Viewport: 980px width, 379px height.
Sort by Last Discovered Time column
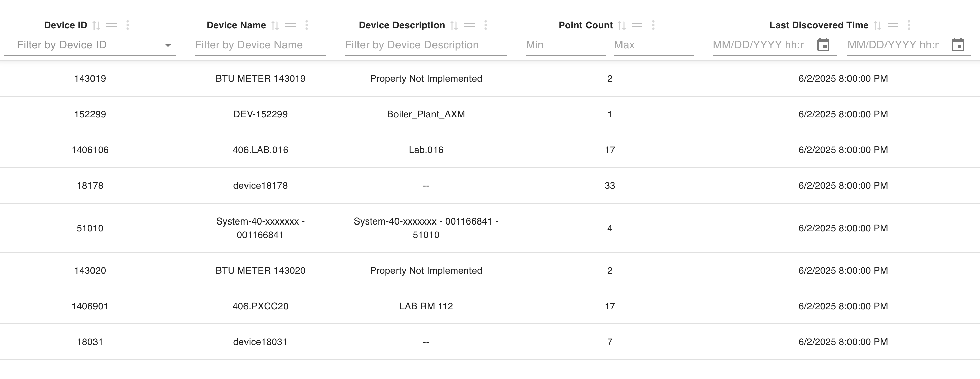(877, 25)
